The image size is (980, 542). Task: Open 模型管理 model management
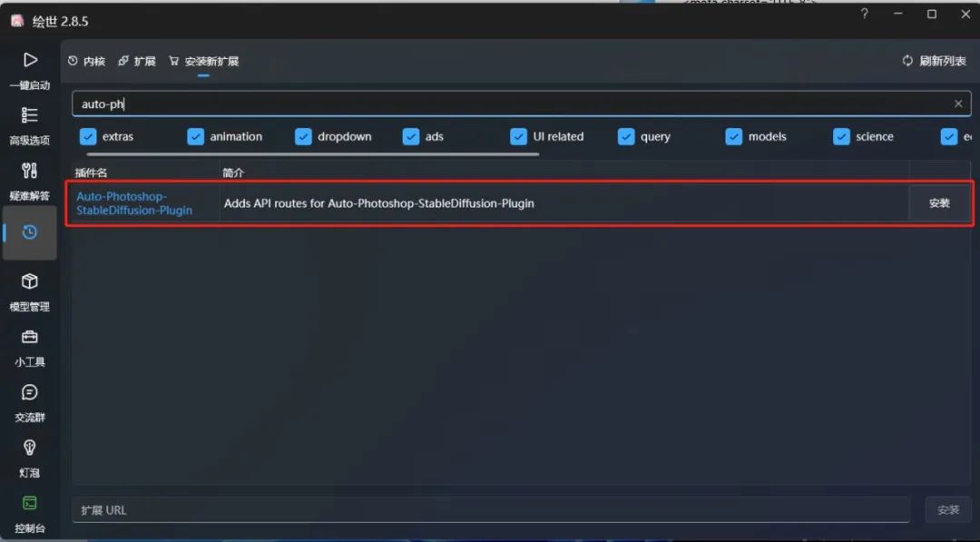point(29,292)
